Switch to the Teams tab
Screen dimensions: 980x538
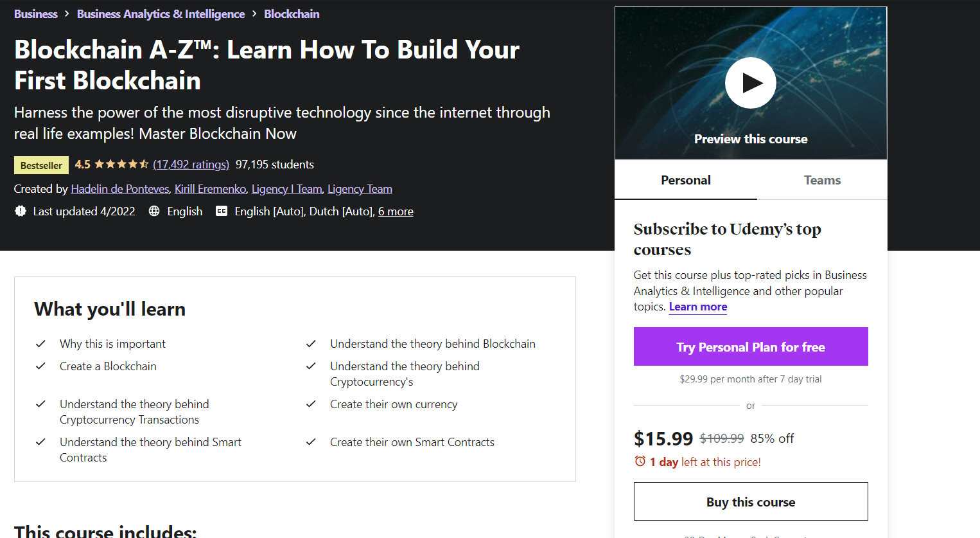[x=822, y=180]
